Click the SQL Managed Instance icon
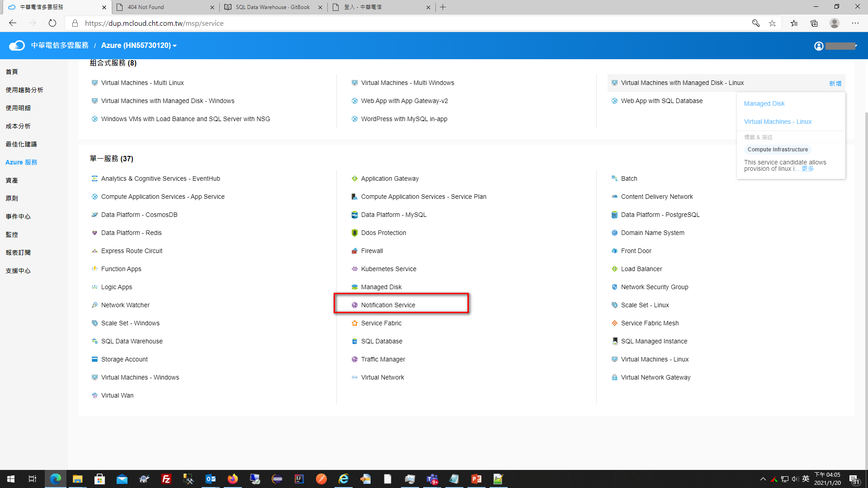The height and width of the screenshot is (488, 868). (x=614, y=341)
